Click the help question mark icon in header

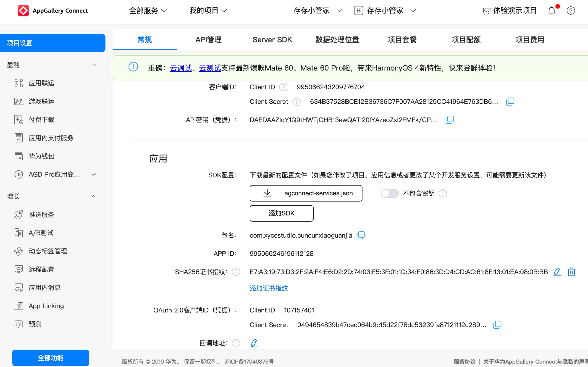pyautogui.click(x=570, y=11)
